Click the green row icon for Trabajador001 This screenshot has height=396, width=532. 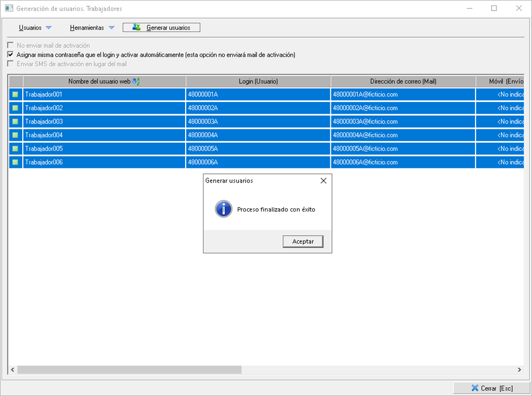tap(16, 95)
